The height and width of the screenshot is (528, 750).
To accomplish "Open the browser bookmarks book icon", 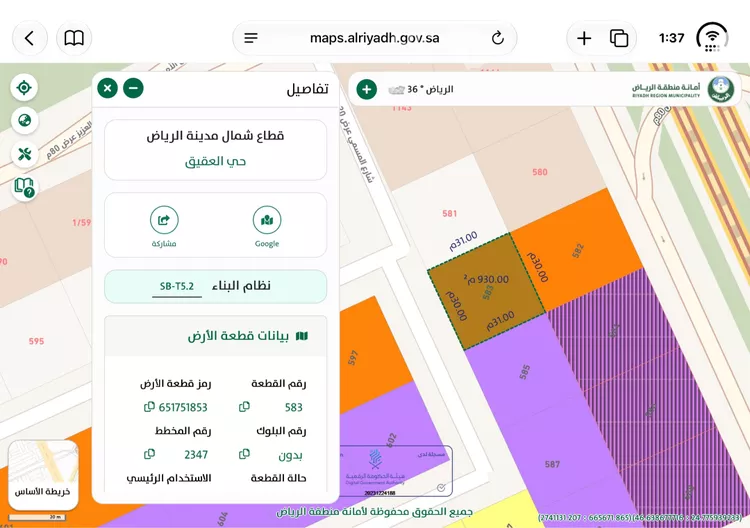I will pyautogui.click(x=74, y=38).
